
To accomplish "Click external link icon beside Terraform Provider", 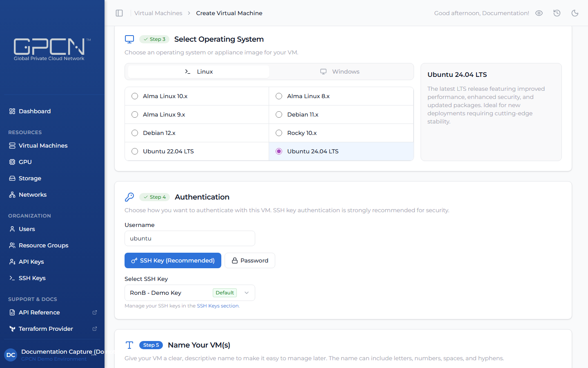I will [x=95, y=329].
